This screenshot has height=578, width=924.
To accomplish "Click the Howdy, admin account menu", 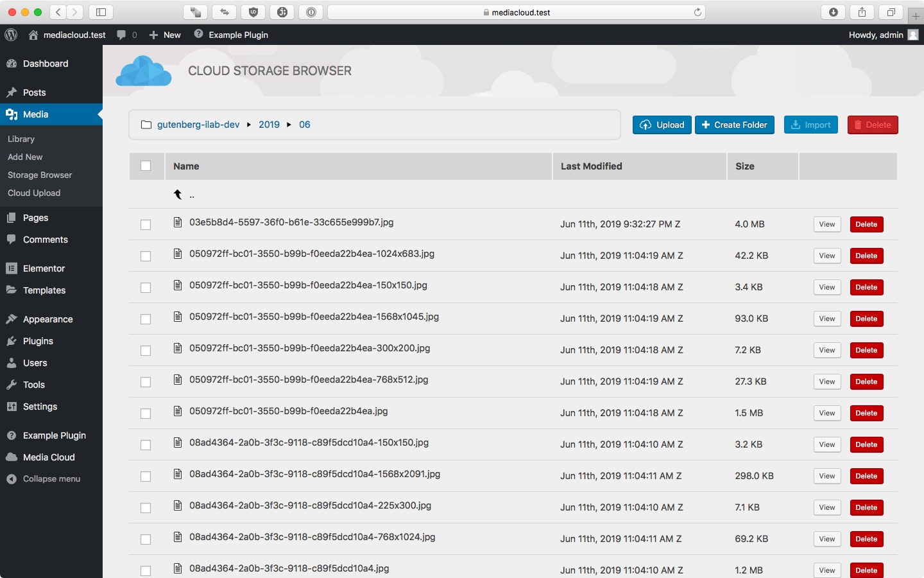I will tap(884, 35).
